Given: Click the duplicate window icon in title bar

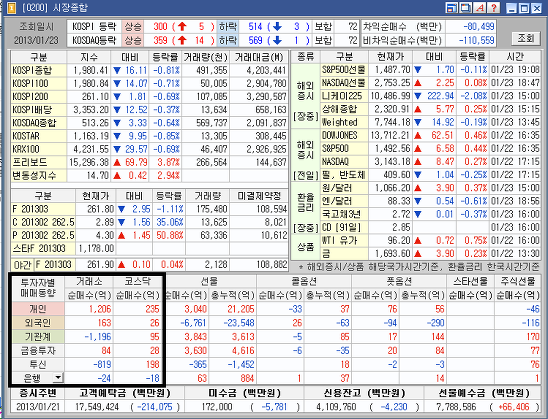Looking at the screenshot, I should pos(466,8).
